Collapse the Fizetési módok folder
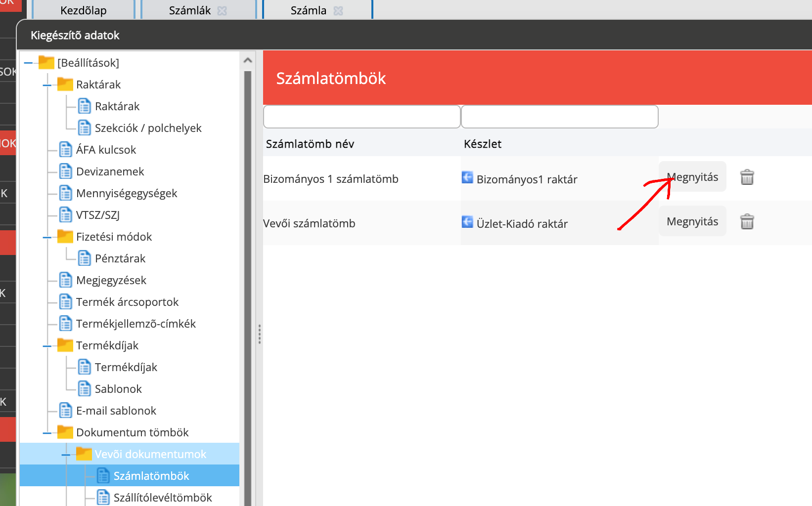Screen dimensions: 812x506 (x=47, y=237)
